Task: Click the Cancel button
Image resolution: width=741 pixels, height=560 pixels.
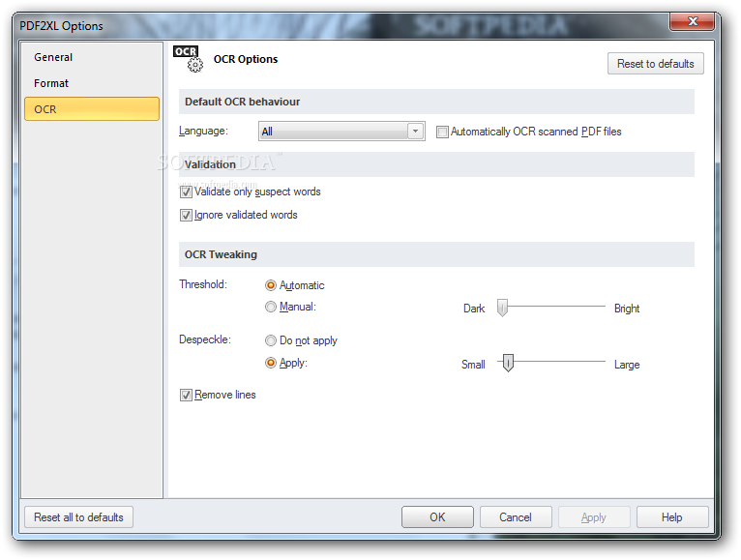Action: tap(516, 517)
